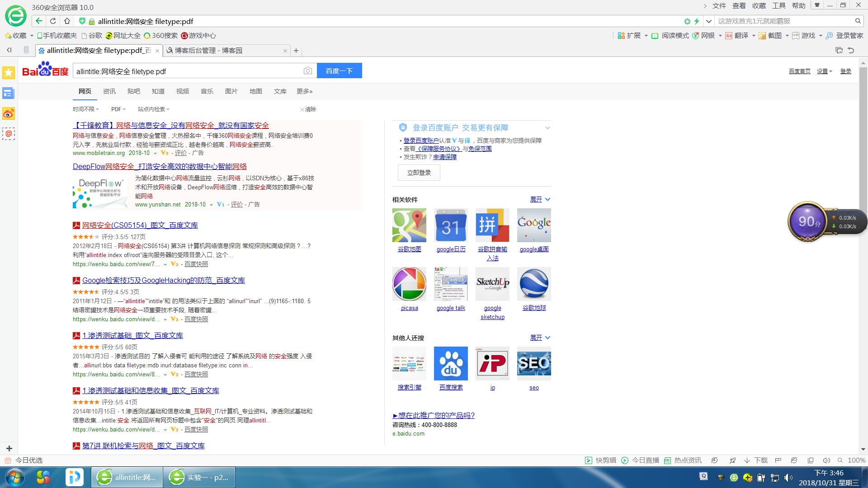The width and height of the screenshot is (868, 488).
Task: Open the Weibo icon in left sidebar
Action: (x=9, y=113)
